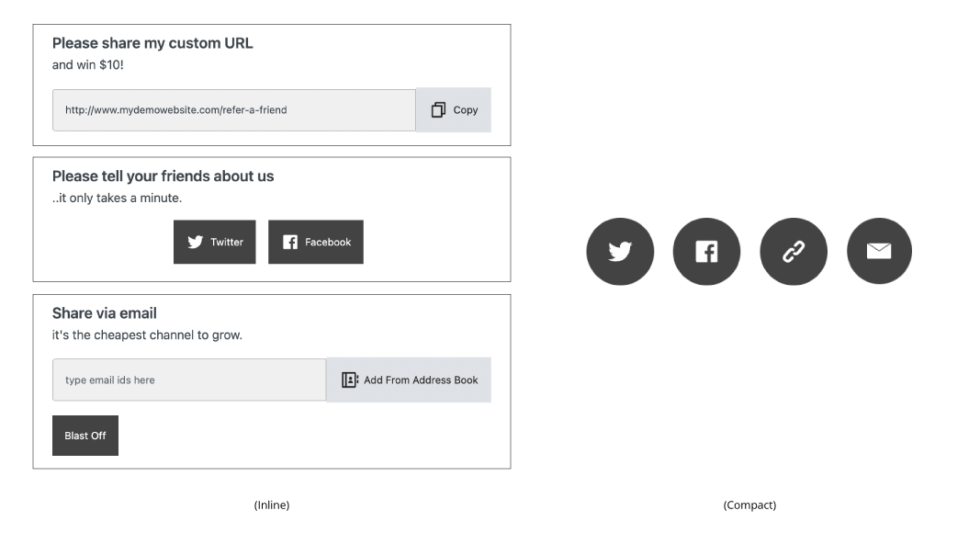Click the copy pages icon beside Copy
The image size is (980, 533).
[x=438, y=109]
